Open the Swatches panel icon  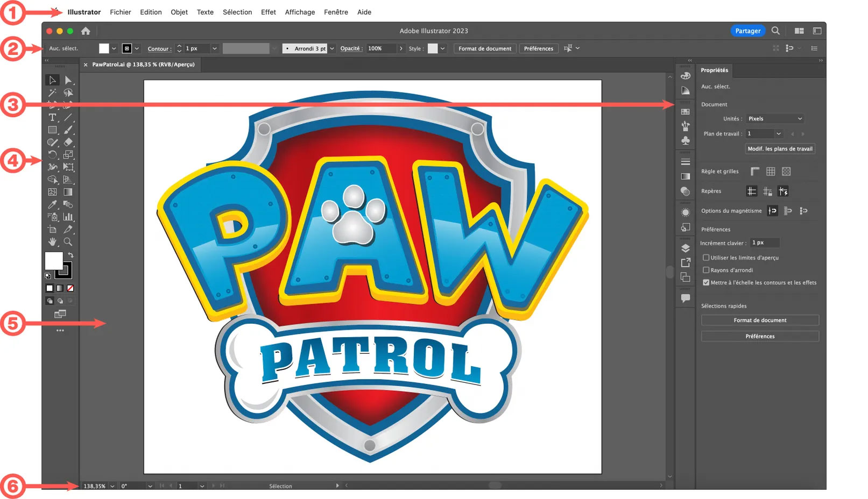coord(686,112)
